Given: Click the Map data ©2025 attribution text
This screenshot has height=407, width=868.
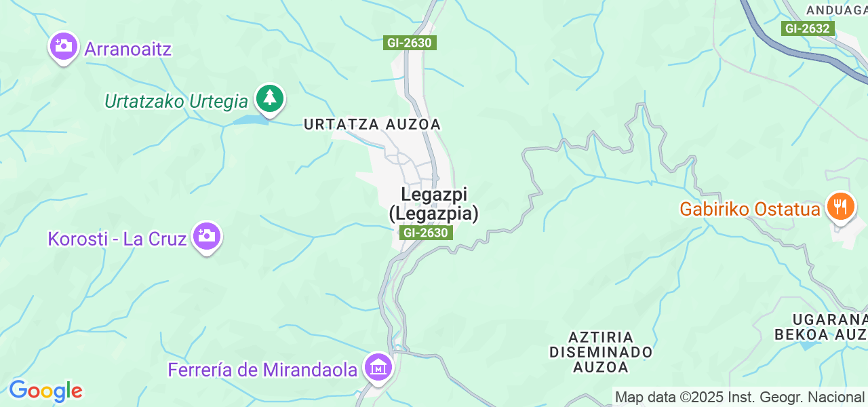Looking at the screenshot, I should click(739, 398).
